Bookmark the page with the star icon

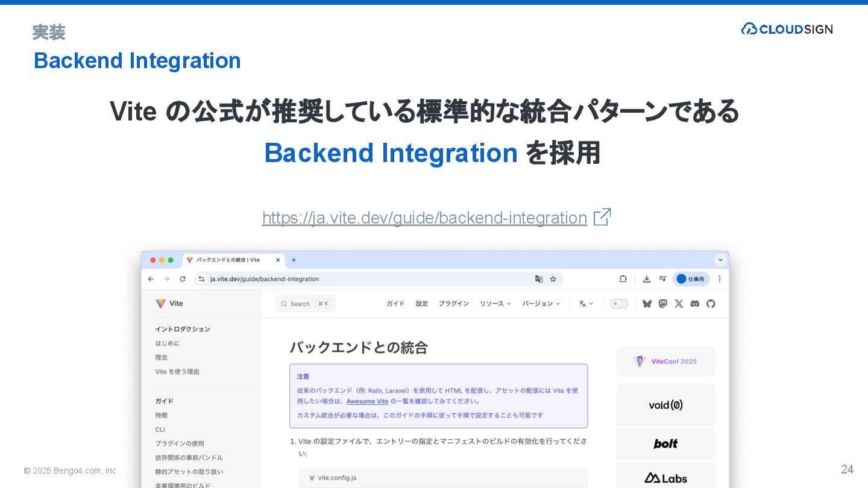click(x=553, y=279)
